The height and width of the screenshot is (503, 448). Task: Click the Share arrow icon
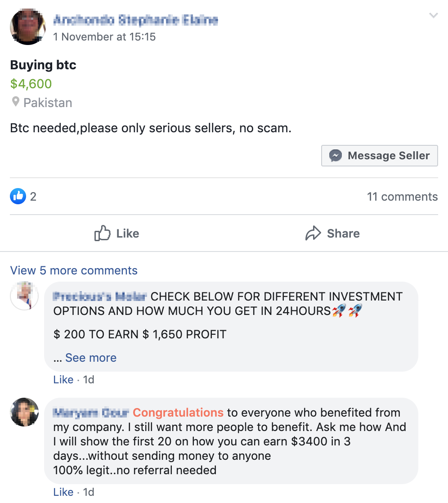(313, 233)
